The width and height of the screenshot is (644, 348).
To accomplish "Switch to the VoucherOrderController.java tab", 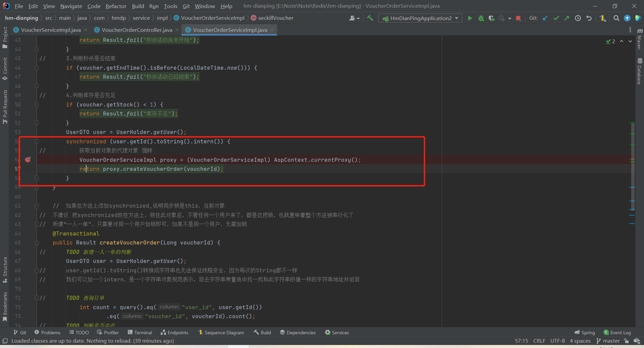I will tap(137, 30).
